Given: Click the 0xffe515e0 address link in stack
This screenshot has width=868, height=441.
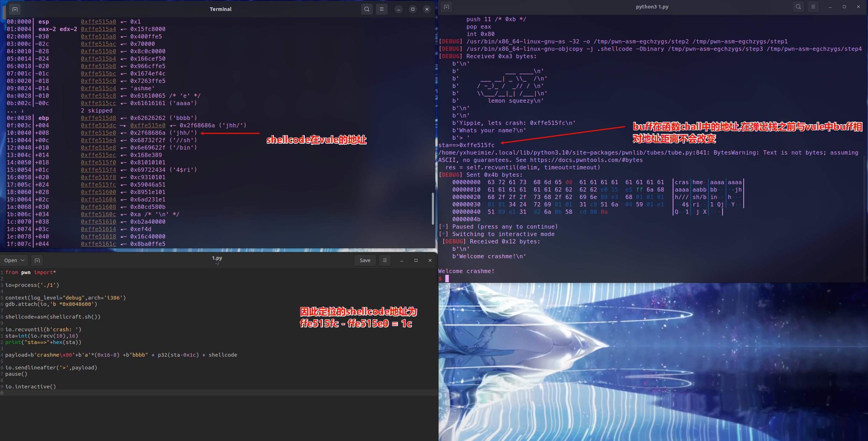Looking at the screenshot, I should coord(98,133).
